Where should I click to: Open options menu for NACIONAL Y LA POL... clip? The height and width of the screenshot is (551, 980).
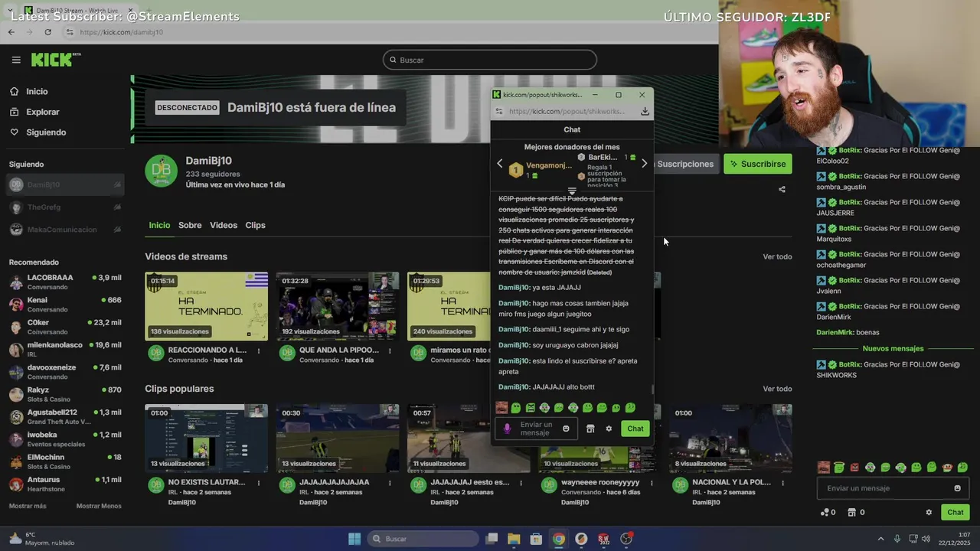coord(782,483)
